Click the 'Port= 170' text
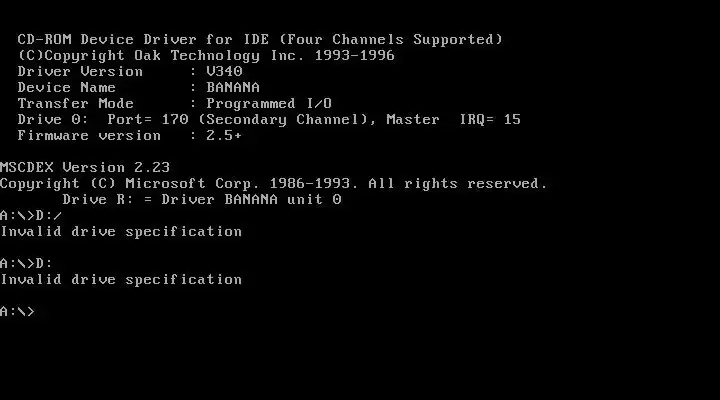 coord(148,120)
